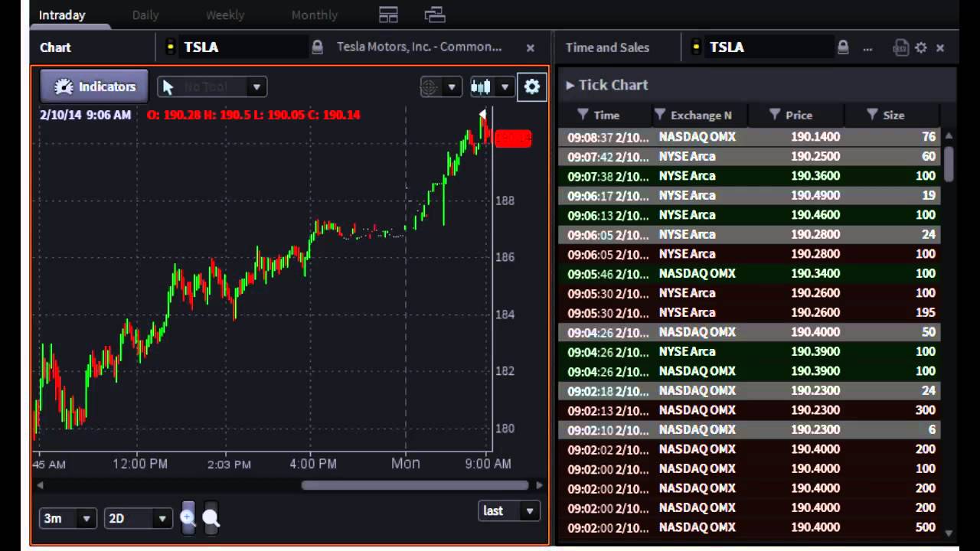Click Time and Sales TSLA symbol field
This screenshot has height=551, width=980.
click(769, 47)
